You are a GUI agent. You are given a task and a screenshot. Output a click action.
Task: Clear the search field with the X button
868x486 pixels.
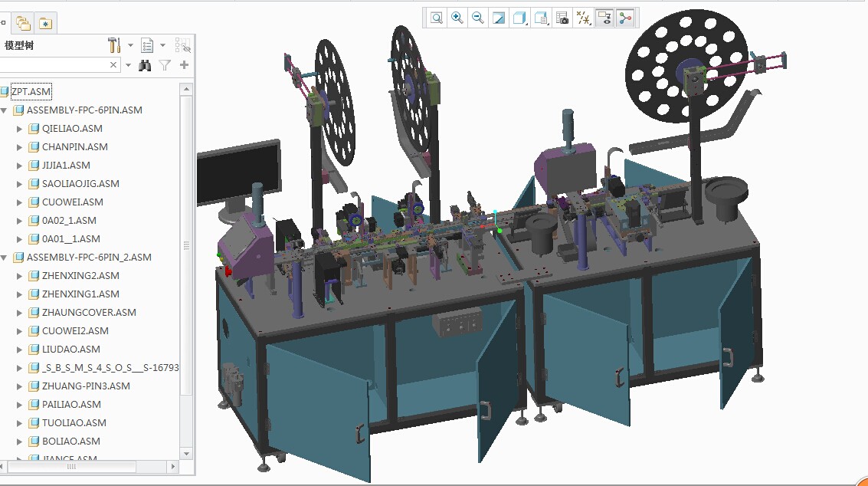coord(113,65)
